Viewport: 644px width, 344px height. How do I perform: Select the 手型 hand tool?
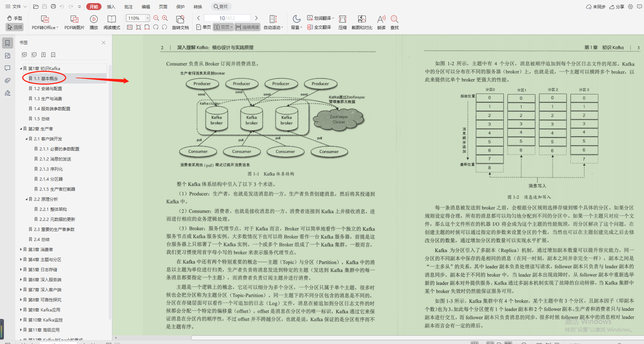(x=15, y=18)
